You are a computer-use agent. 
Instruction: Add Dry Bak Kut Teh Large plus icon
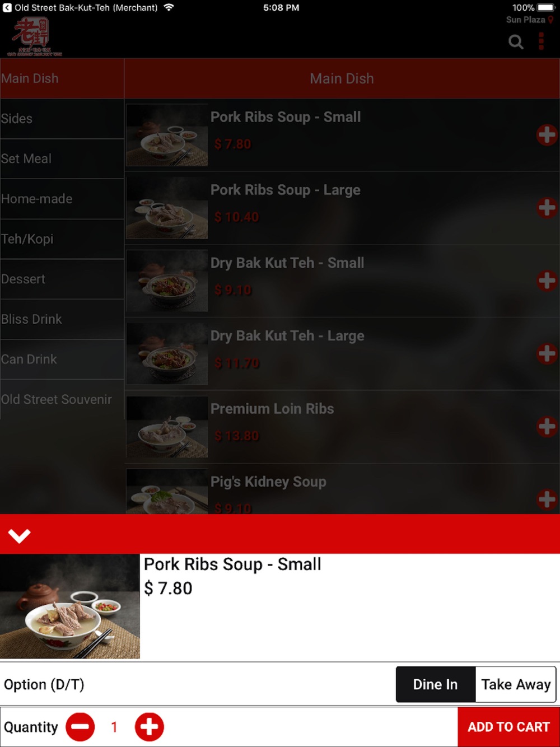pyautogui.click(x=547, y=354)
